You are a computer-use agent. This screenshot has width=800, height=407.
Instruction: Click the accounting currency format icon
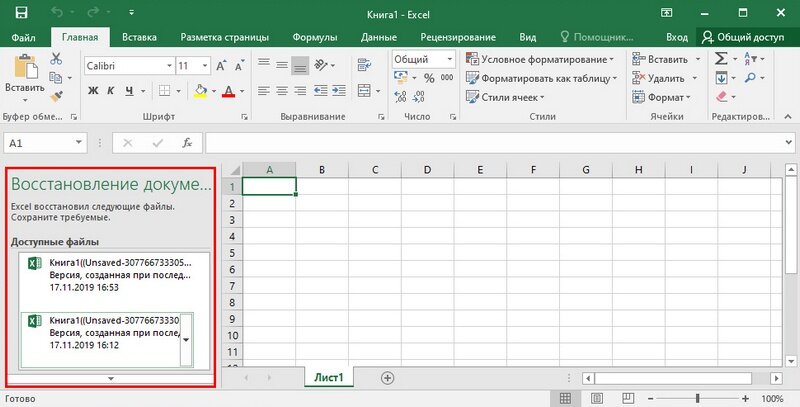[x=401, y=78]
